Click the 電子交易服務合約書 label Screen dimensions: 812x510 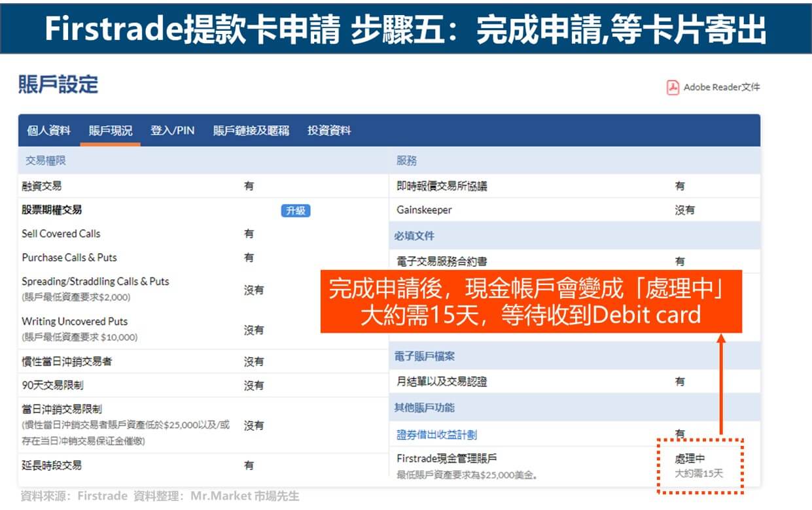pos(442,262)
